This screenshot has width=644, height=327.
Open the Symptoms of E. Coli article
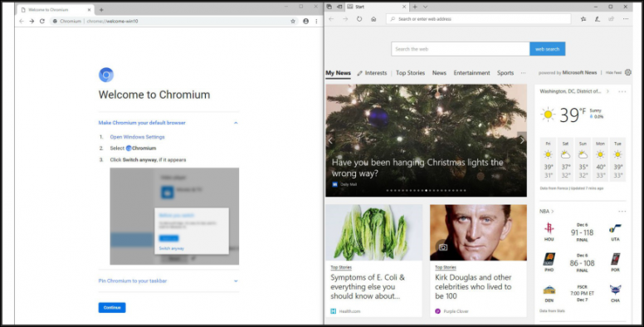point(368,286)
